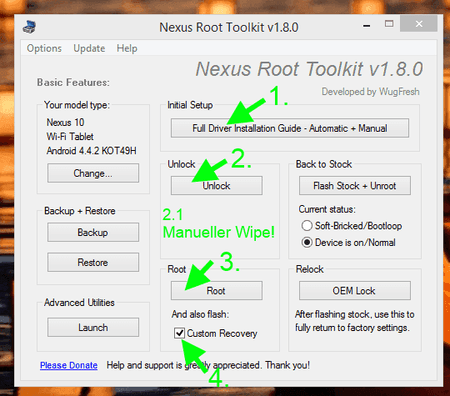Follow the Please Donate link

(x=69, y=365)
